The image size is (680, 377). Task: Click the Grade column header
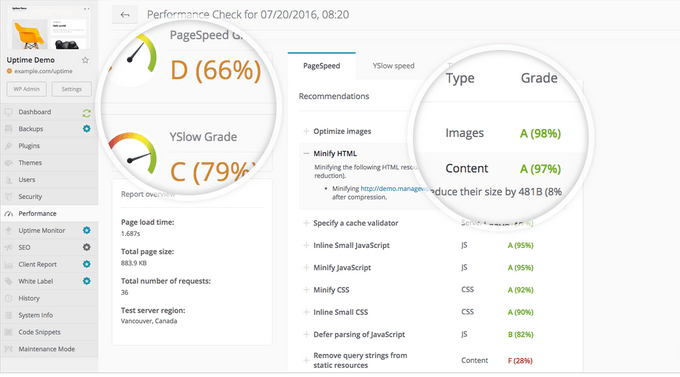tap(539, 78)
